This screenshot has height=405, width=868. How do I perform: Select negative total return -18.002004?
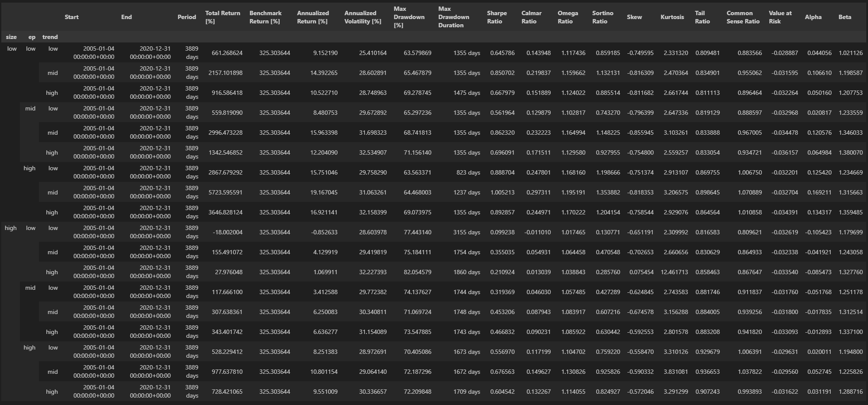pyautogui.click(x=228, y=232)
